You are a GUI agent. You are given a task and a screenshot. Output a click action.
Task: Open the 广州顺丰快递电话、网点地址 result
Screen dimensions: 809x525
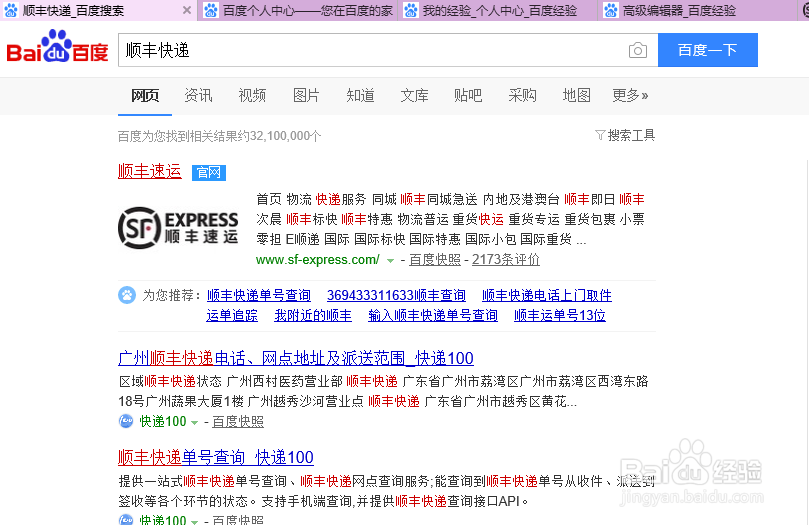296,358
